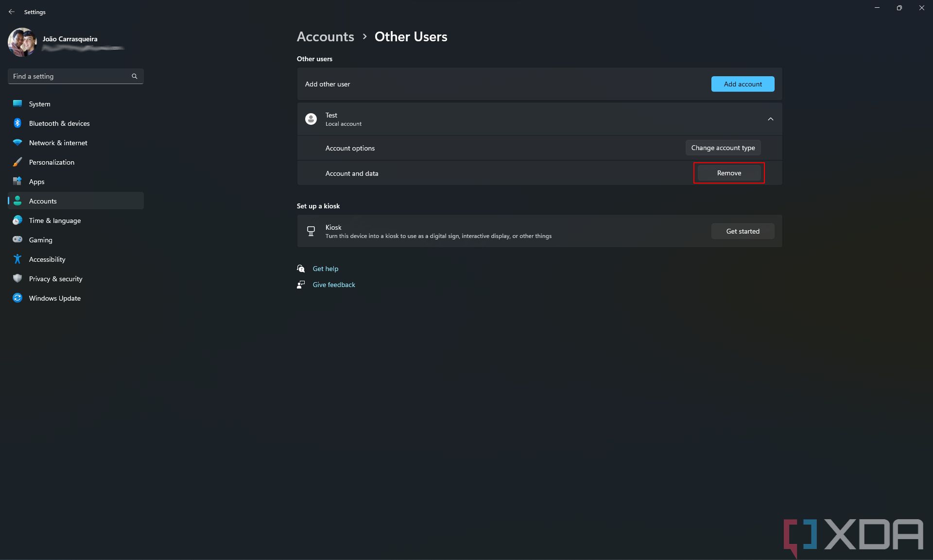Open Privacy & security via its shield icon

click(x=17, y=278)
